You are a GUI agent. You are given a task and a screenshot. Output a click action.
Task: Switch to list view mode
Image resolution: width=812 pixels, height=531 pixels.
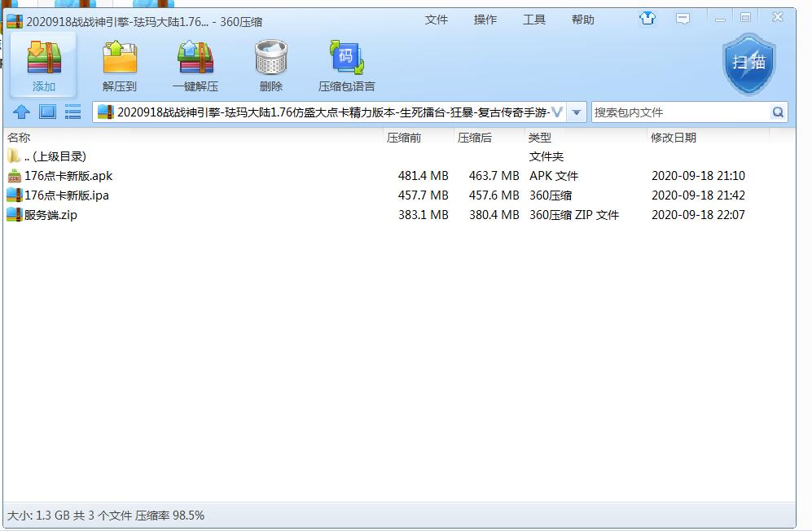[73, 112]
